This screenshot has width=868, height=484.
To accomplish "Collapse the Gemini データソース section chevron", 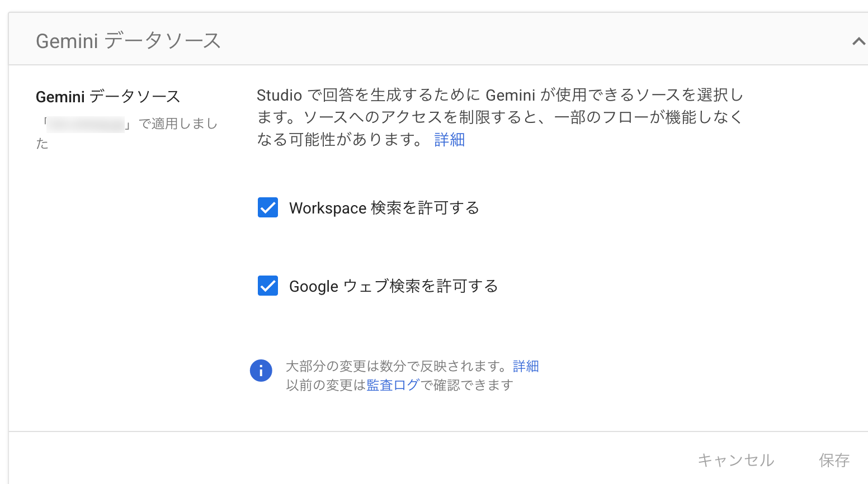I will coord(858,41).
